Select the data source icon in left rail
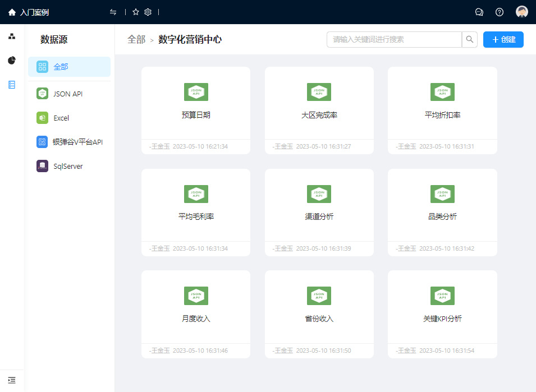The width and height of the screenshot is (536, 392). 12,85
